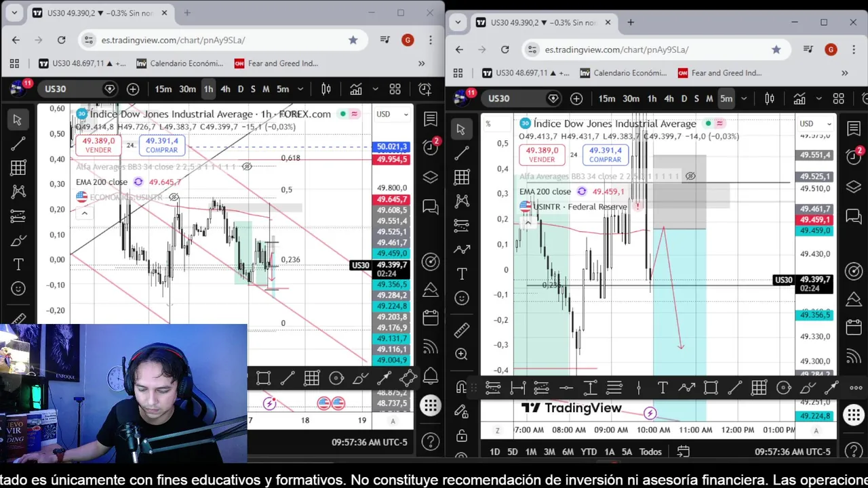Activate zoom-in tool in right window
This screenshot has width=868, height=488.
click(x=462, y=354)
